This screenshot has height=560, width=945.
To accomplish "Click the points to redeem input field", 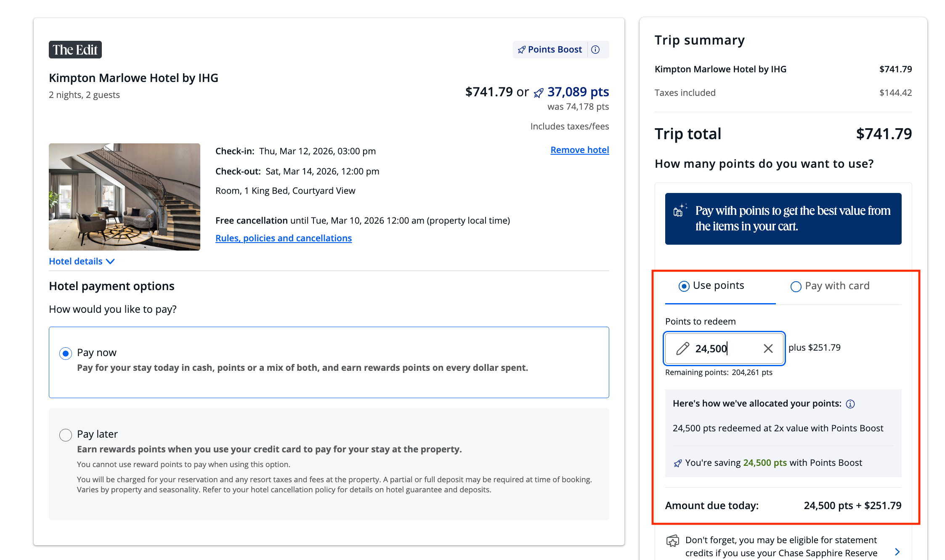I will pyautogui.click(x=724, y=348).
